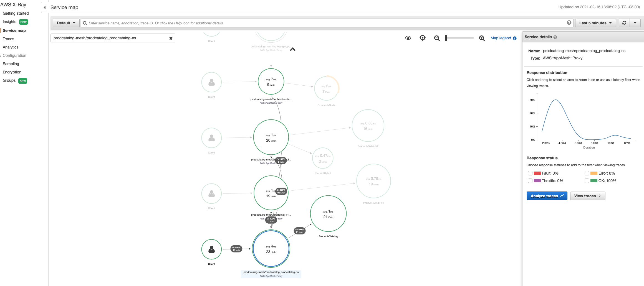Check the Throttle: 0% status checkbox

pos(530,181)
